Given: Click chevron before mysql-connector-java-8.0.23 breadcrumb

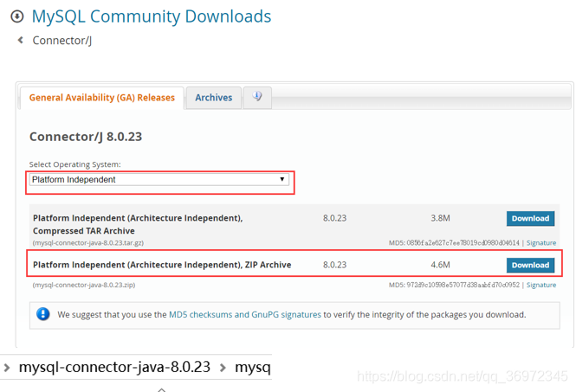Looking at the screenshot, I should point(7,367).
